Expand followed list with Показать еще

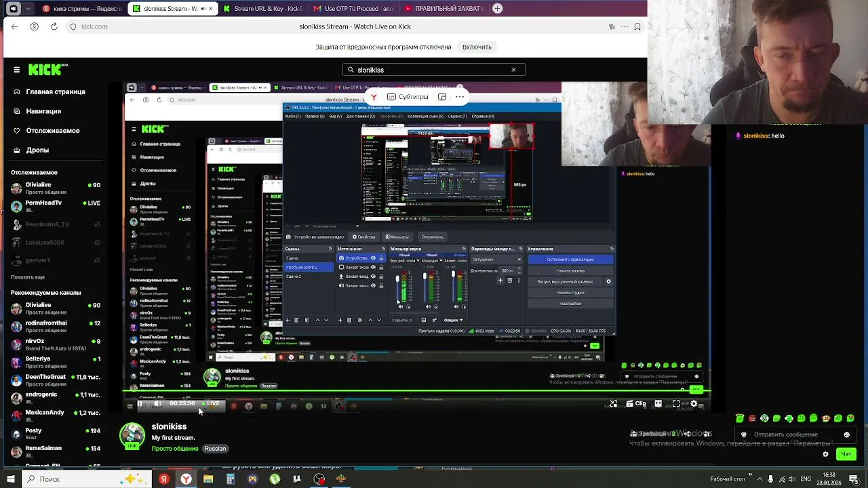28,277
